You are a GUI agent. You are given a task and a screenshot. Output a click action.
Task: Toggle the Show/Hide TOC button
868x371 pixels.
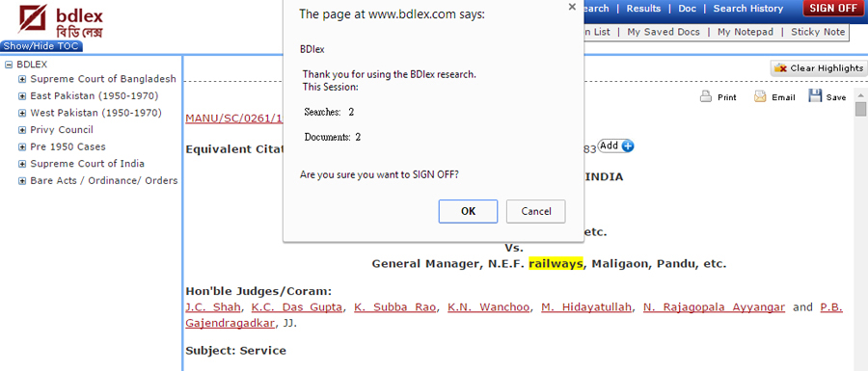[41, 46]
